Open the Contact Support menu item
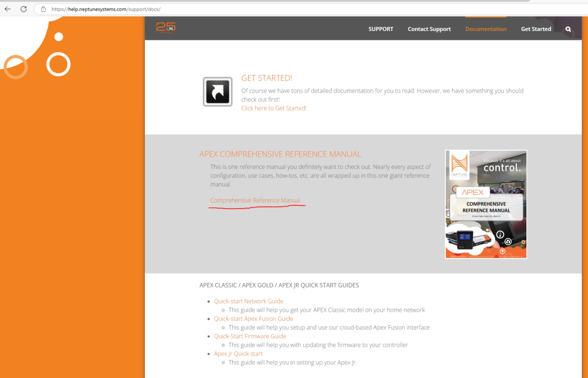Image resolution: width=588 pixels, height=378 pixels. 429,29
